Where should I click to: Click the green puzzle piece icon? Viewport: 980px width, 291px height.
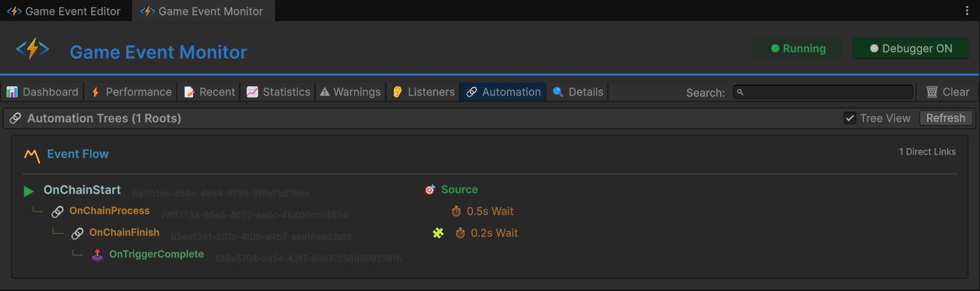(438, 233)
